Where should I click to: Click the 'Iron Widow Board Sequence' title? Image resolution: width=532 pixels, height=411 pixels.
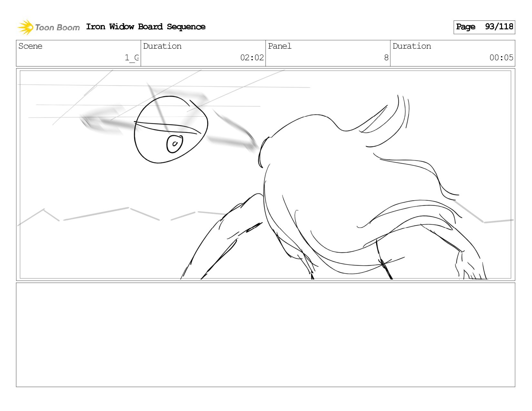pos(146,27)
